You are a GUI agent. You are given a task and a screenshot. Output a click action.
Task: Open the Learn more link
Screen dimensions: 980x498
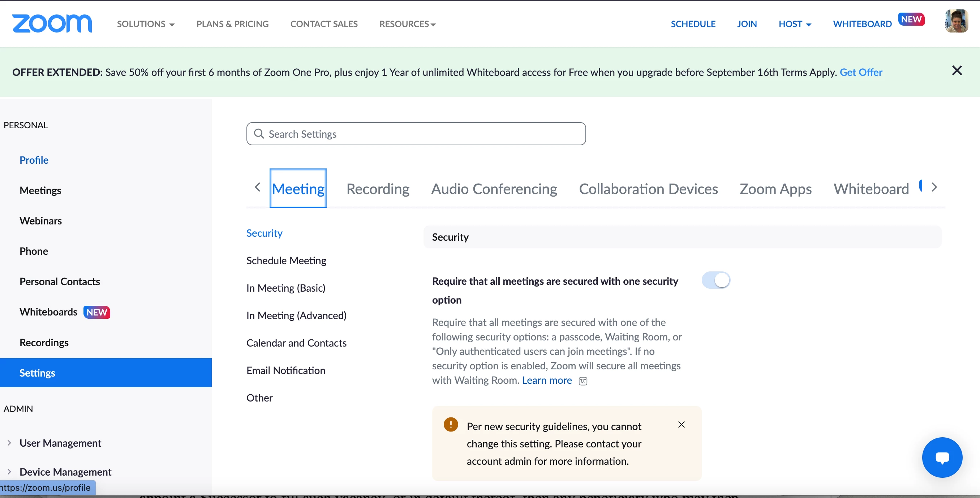[547, 381]
